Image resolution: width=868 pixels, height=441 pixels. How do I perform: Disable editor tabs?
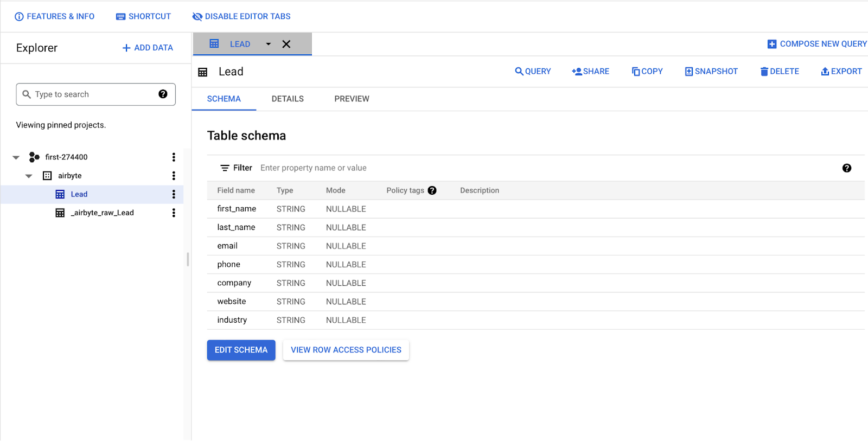241,16
